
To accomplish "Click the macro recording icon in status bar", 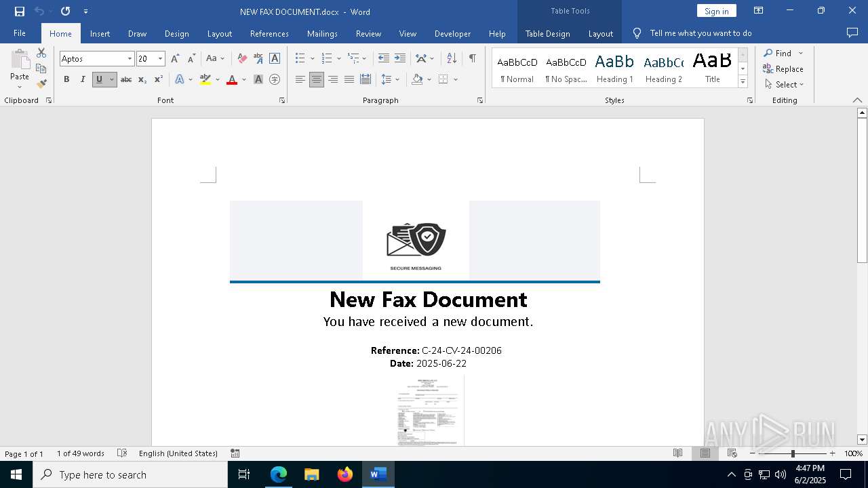I will point(235,453).
